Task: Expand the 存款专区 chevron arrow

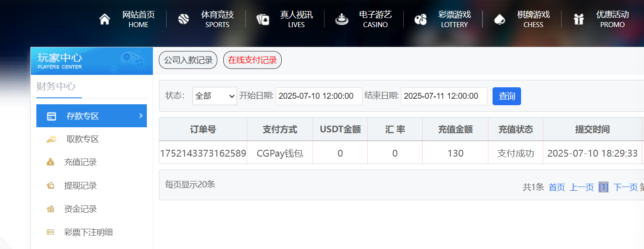Action: tap(141, 116)
